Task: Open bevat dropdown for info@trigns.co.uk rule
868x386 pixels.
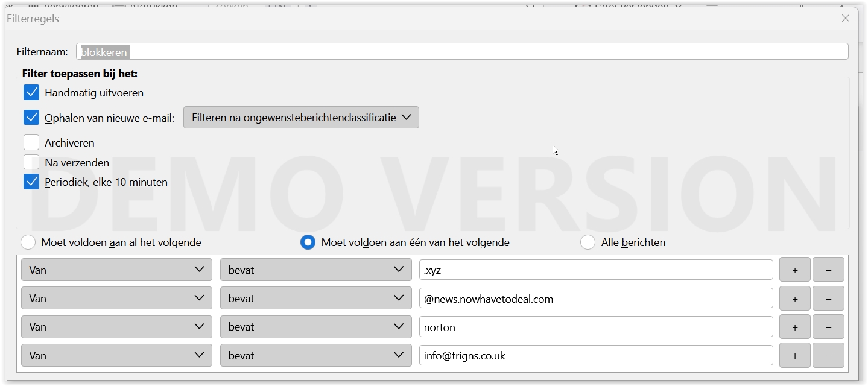Action: [315, 356]
